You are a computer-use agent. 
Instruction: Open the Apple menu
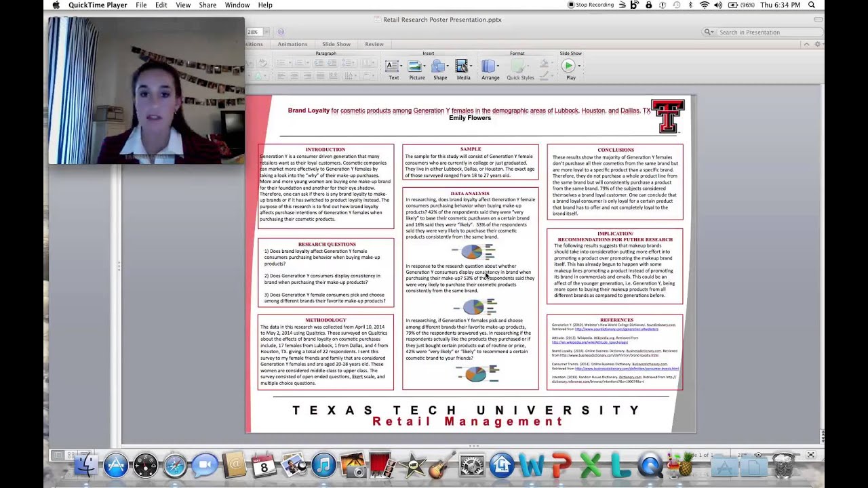pos(56,5)
